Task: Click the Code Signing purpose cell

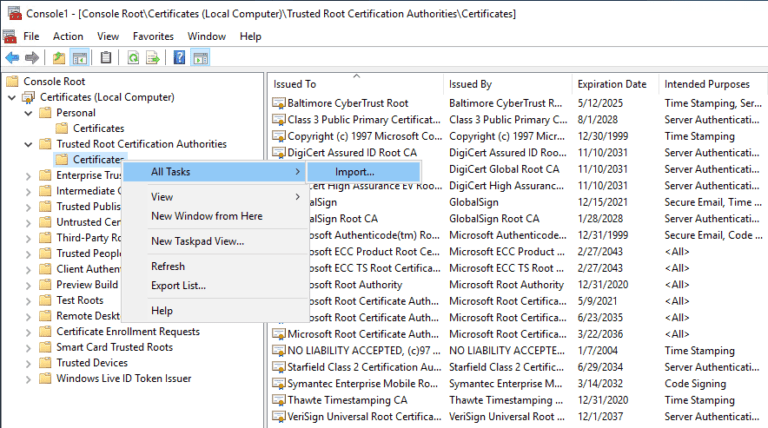Action: [695, 384]
